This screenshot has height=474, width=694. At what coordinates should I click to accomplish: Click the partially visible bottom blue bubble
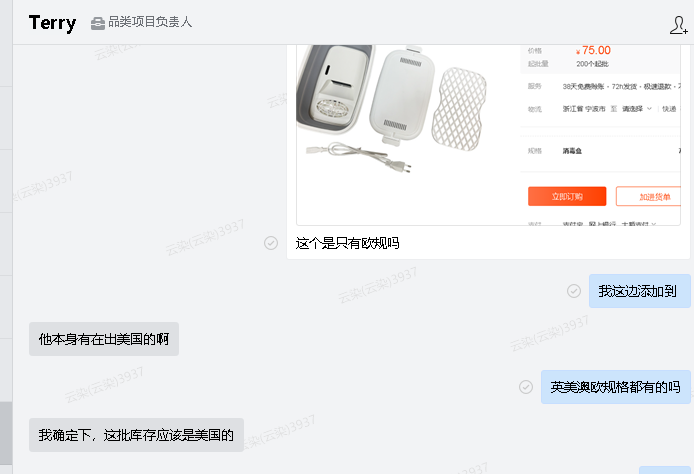tap(665, 470)
